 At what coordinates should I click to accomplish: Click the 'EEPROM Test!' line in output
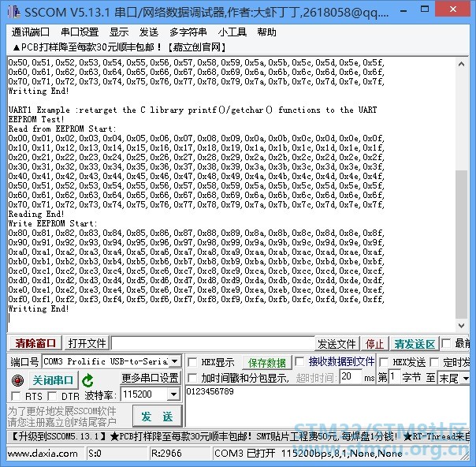(36, 119)
